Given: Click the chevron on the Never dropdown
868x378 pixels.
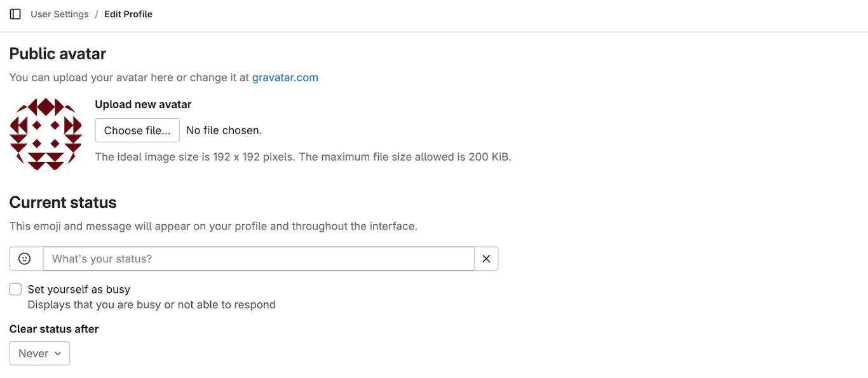Looking at the screenshot, I should click(x=58, y=353).
